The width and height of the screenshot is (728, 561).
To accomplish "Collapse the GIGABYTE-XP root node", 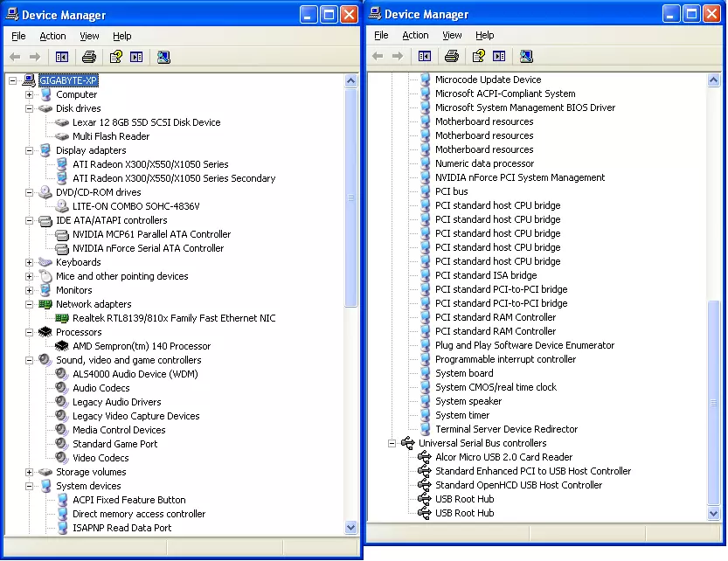I will click(12, 80).
